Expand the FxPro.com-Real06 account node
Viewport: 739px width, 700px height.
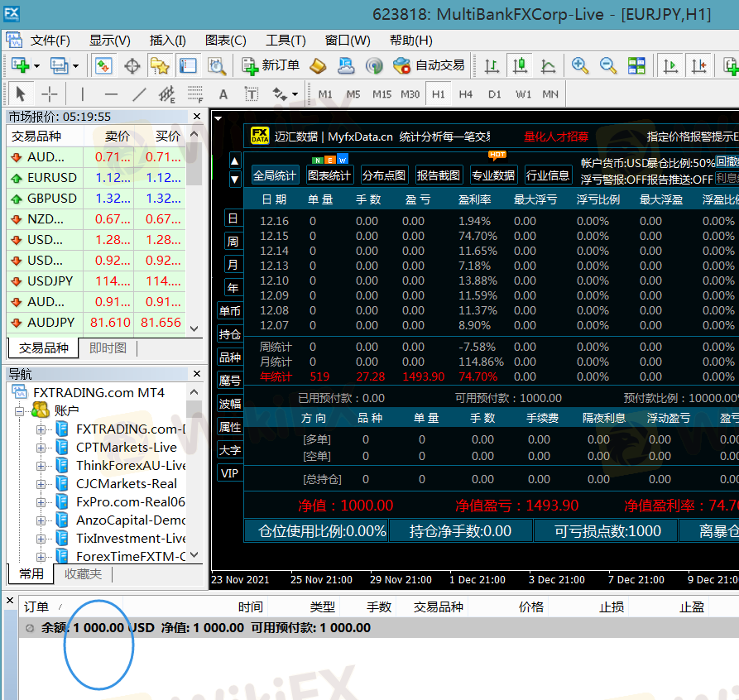pos(41,501)
